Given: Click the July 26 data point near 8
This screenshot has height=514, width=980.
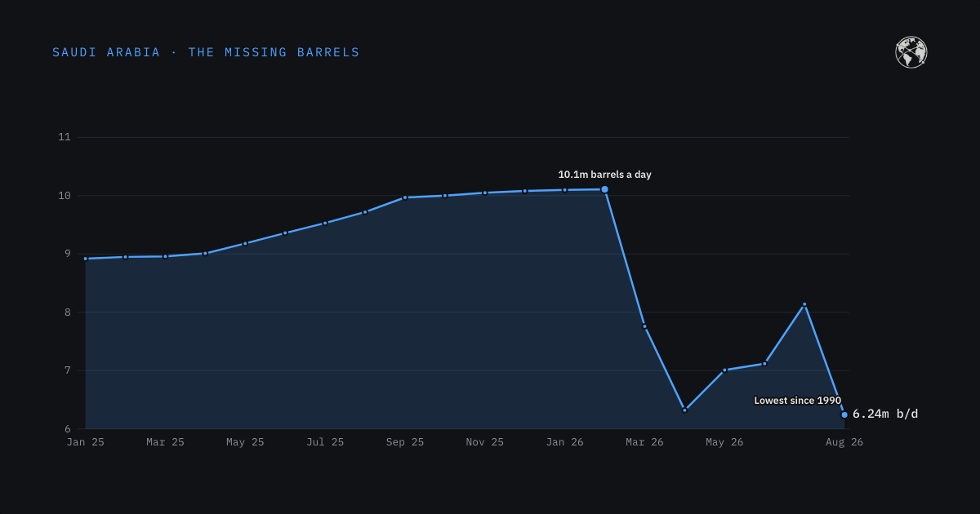Looking at the screenshot, I should click(804, 304).
